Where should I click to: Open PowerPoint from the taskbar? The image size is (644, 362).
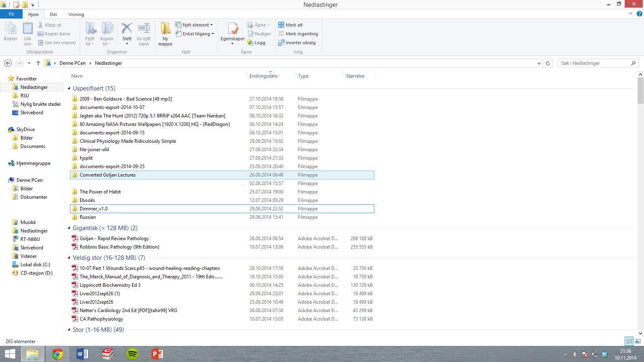[x=157, y=354]
